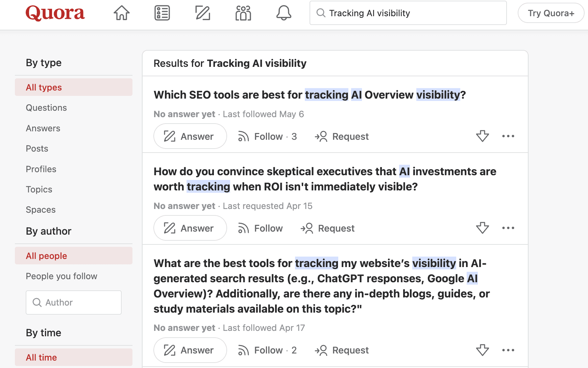Image resolution: width=588 pixels, height=368 pixels.
Task: Click the Try Quora+ button
Action: [551, 13]
